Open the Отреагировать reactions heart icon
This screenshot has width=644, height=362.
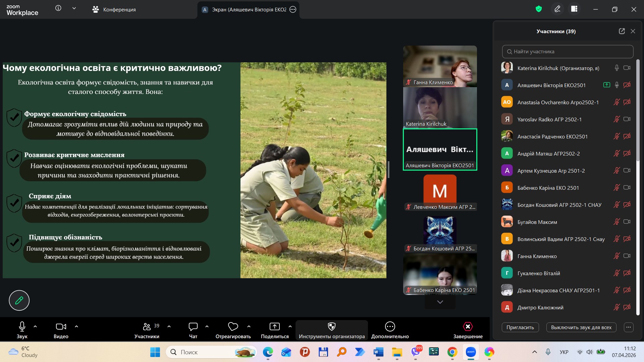point(233,327)
